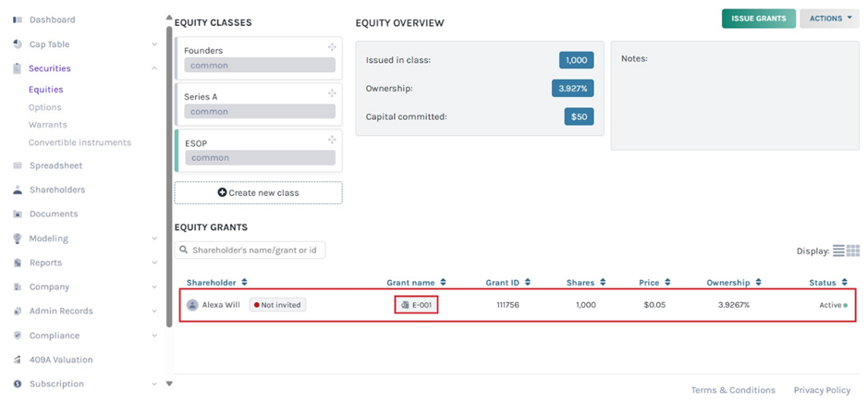Click Create new class button
868x403 pixels.
[258, 192]
